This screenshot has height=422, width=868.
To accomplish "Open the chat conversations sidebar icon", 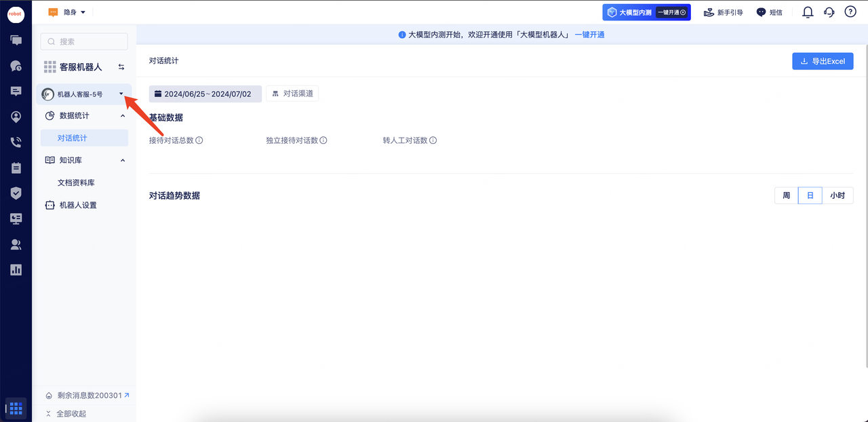I will tap(16, 40).
